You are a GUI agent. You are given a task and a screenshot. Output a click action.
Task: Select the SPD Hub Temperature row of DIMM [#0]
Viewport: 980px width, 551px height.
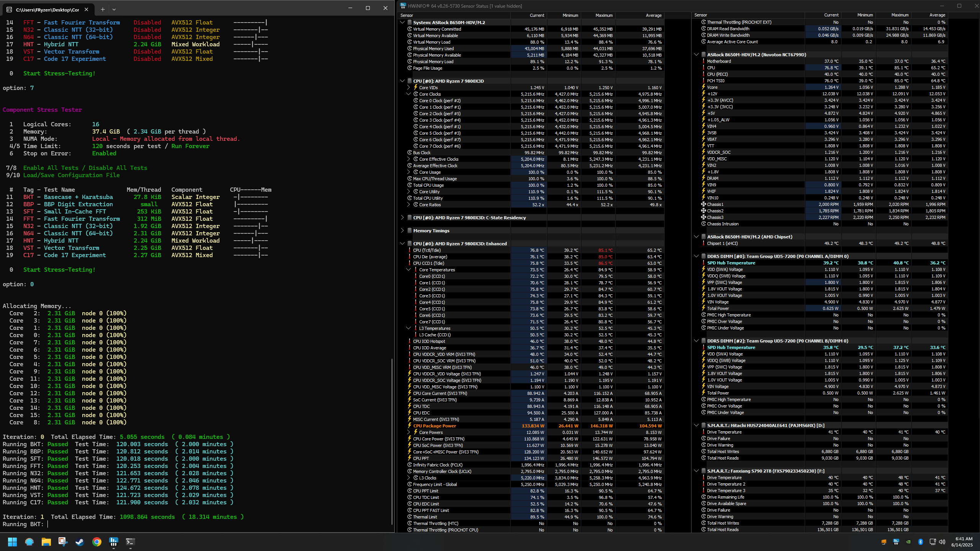820,263
